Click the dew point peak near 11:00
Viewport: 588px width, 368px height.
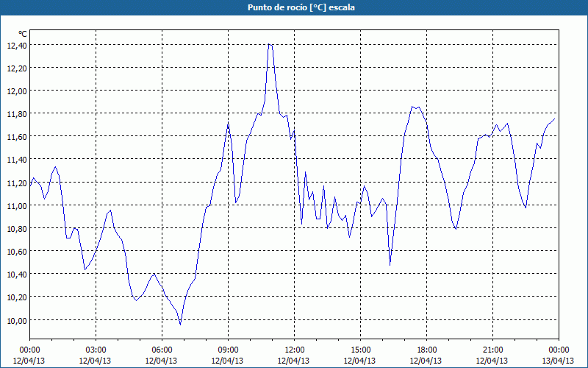click(270, 44)
